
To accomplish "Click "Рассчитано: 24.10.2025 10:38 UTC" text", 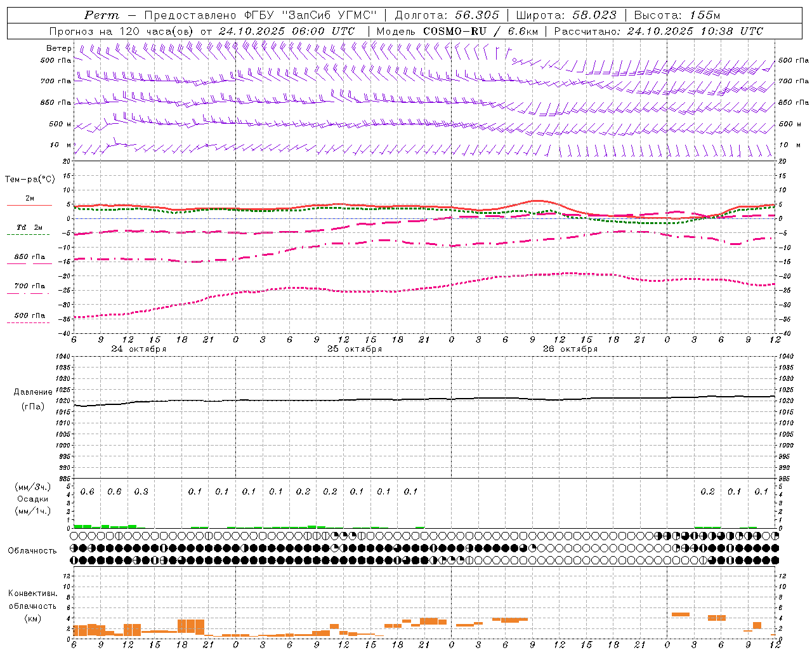I will tap(658, 31).
